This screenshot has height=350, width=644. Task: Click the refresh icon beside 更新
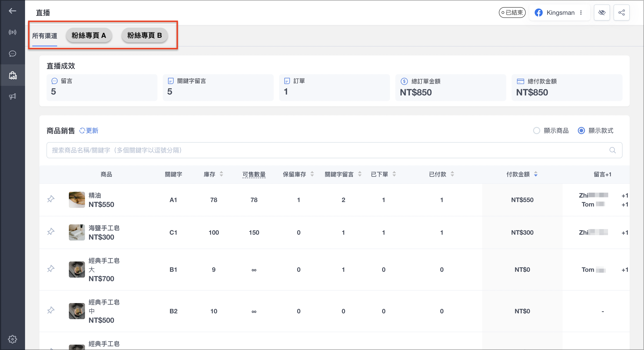[82, 131]
